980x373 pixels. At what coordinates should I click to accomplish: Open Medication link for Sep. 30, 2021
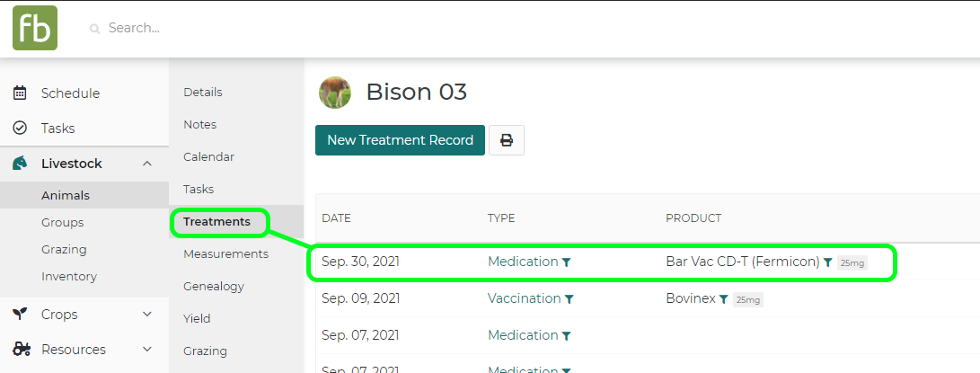(523, 262)
